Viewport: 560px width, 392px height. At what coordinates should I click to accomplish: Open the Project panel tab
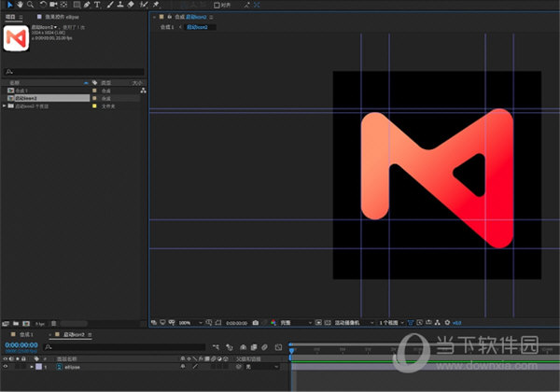10,17
